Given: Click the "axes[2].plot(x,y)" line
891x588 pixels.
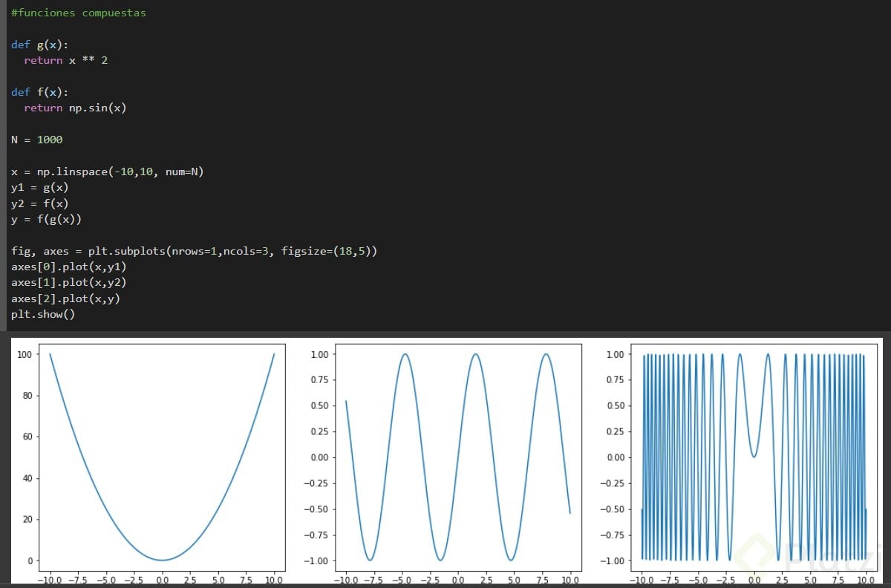Looking at the screenshot, I should [65, 298].
